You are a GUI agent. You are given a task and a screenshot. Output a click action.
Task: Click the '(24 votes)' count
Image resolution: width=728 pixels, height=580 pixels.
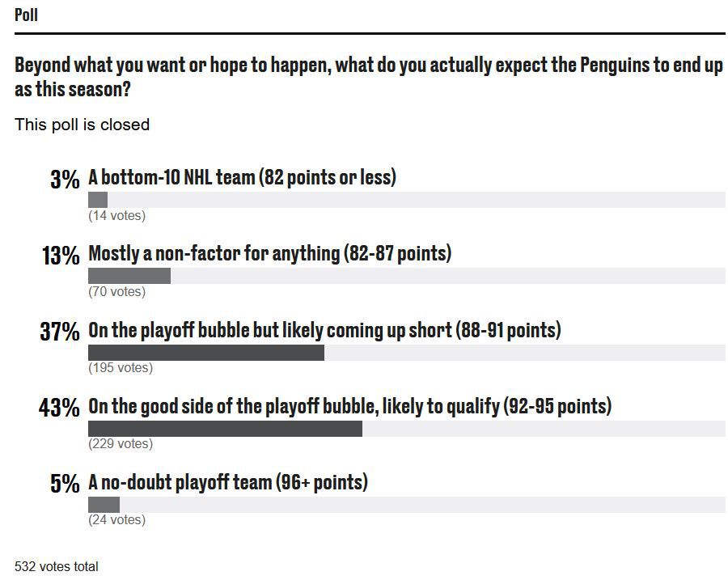pyautogui.click(x=116, y=520)
